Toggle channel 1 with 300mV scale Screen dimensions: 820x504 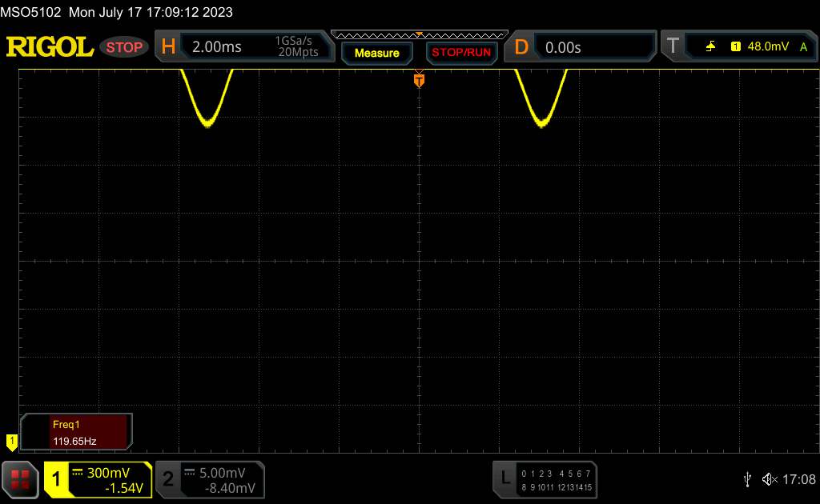[98, 479]
